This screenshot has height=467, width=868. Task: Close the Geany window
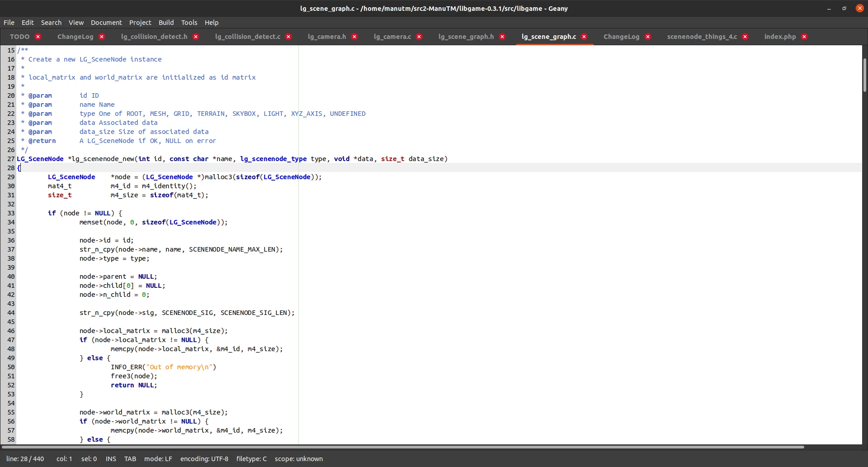860,9
